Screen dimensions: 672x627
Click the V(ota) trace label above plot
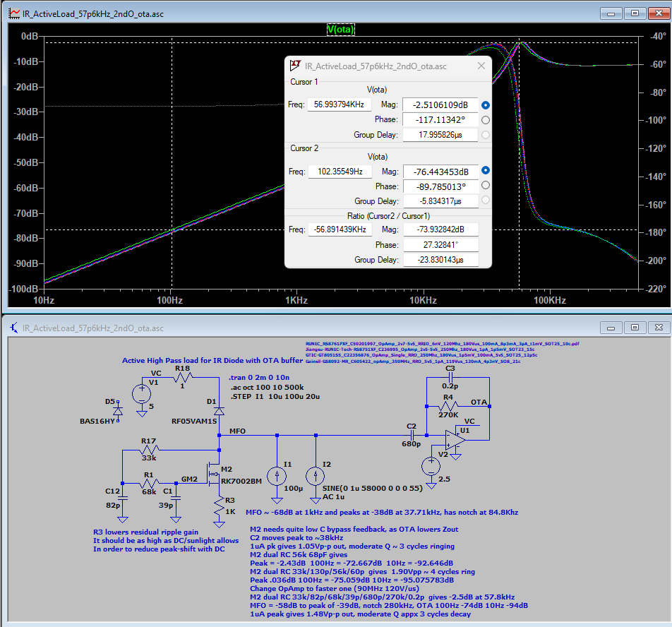click(340, 30)
